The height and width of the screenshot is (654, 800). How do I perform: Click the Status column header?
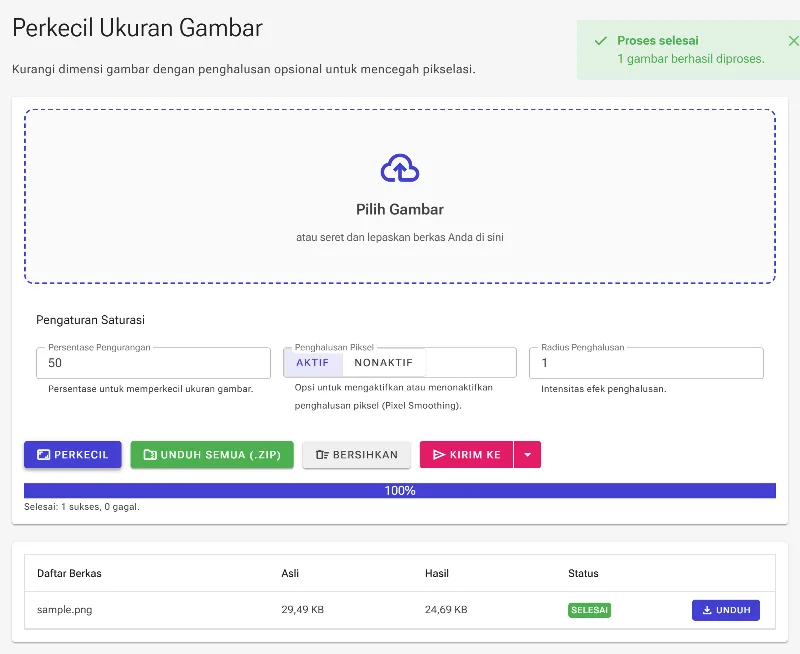tap(583, 573)
